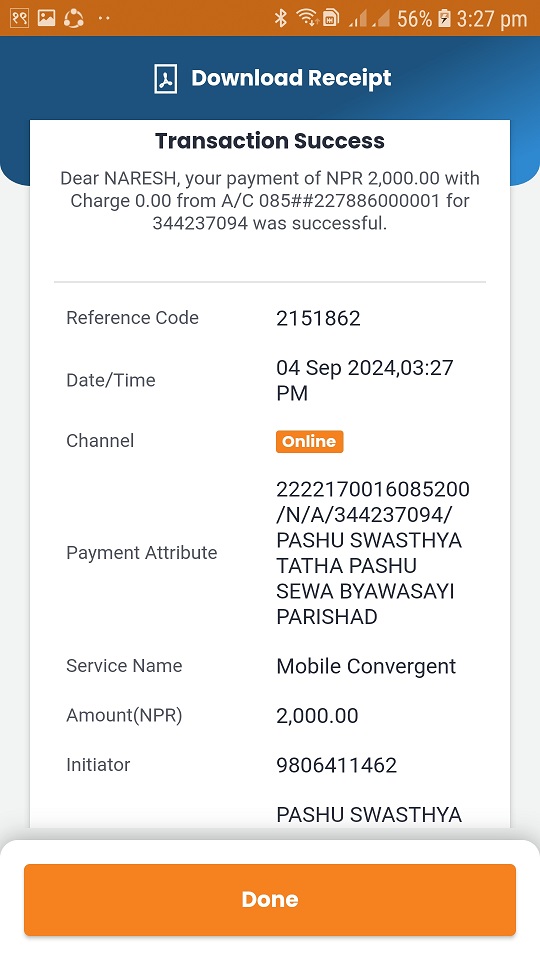Screen dimensions: 540x960
Task: Tap the Bluetooth status bar icon
Action: click(x=280, y=18)
